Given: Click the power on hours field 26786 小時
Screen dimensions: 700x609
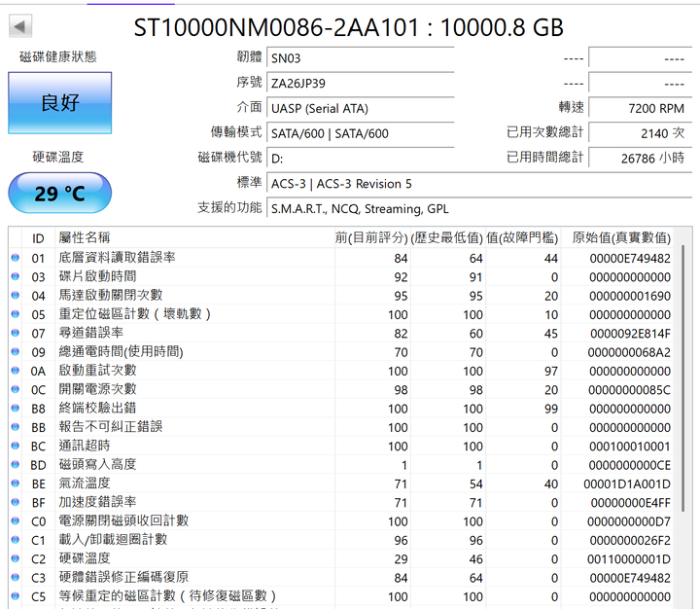Looking at the screenshot, I should pyautogui.click(x=641, y=159).
